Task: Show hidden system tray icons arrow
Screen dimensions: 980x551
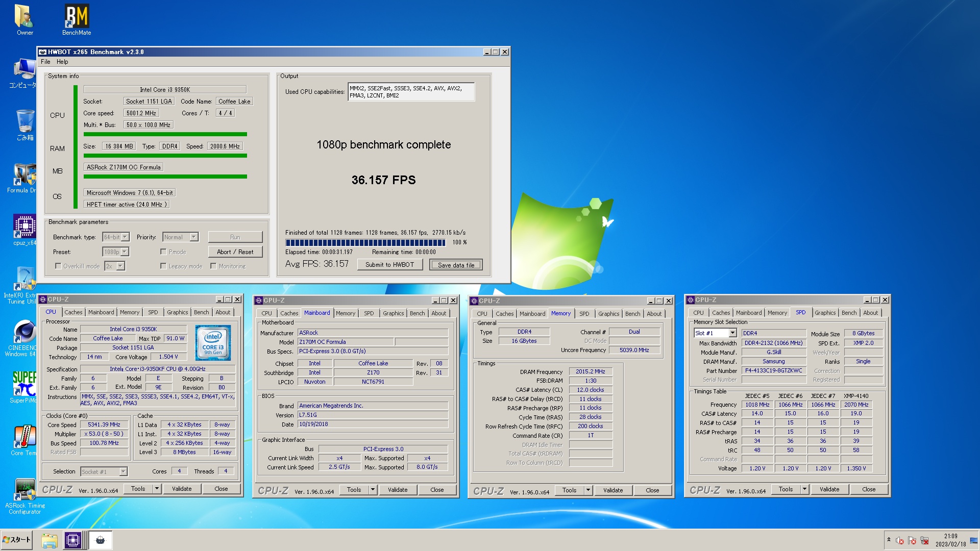Action: pyautogui.click(x=889, y=540)
